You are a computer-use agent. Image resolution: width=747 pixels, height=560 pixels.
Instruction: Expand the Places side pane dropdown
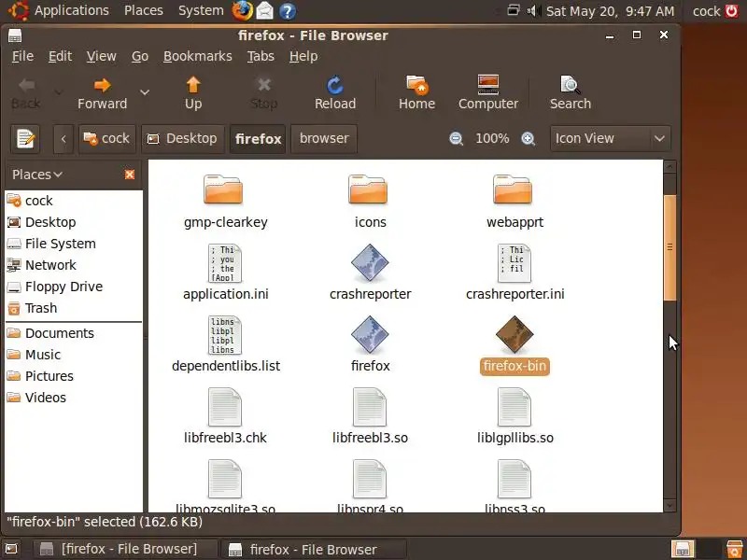[37, 175]
